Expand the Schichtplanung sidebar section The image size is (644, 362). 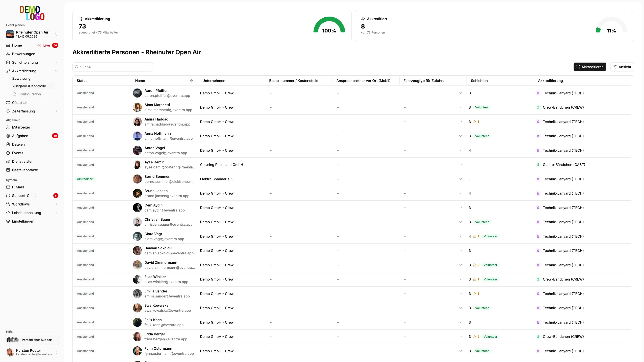(x=56, y=63)
